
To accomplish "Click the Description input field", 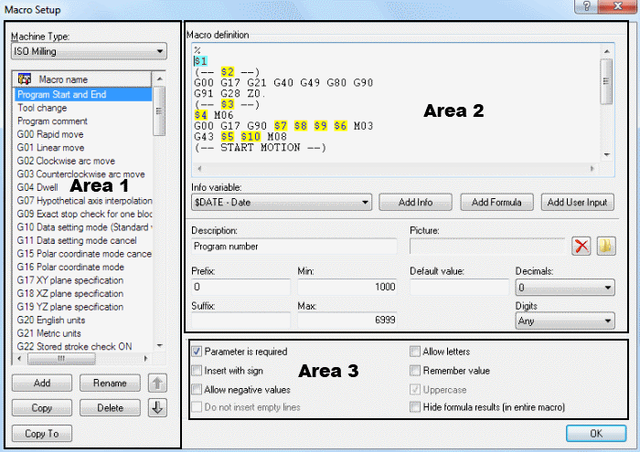I will pyautogui.click(x=294, y=246).
